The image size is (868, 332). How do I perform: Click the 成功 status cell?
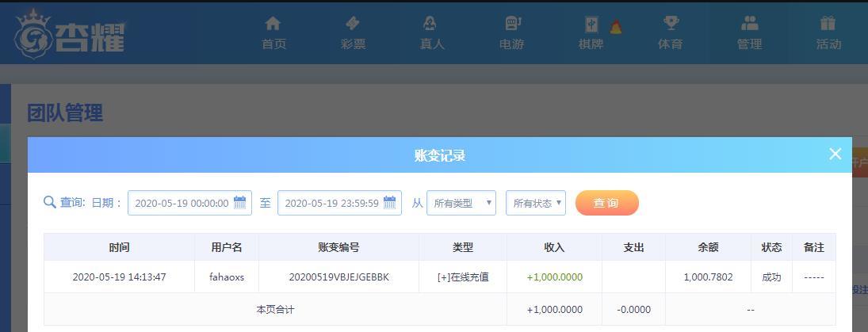pyautogui.click(x=771, y=277)
